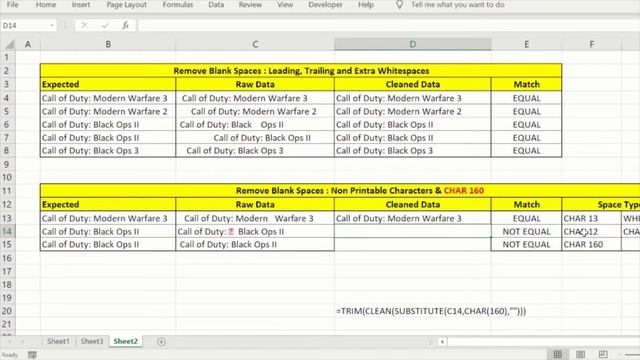Click the macro recording icon in status bar
The height and width of the screenshot is (360, 640).
[32, 355]
